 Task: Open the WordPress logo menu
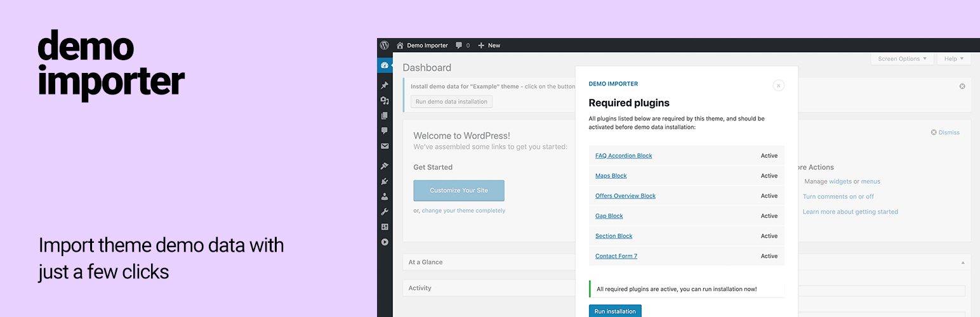pyautogui.click(x=385, y=45)
